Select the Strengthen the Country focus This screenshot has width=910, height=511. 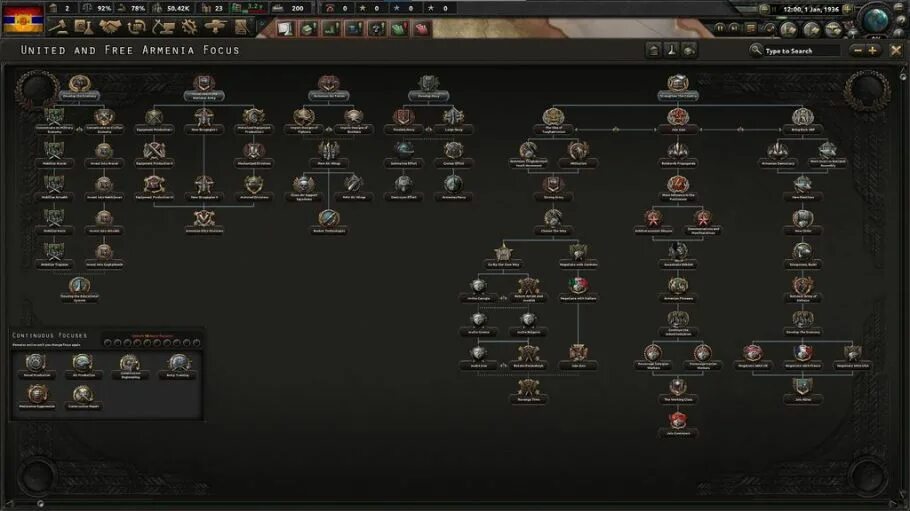point(677,87)
